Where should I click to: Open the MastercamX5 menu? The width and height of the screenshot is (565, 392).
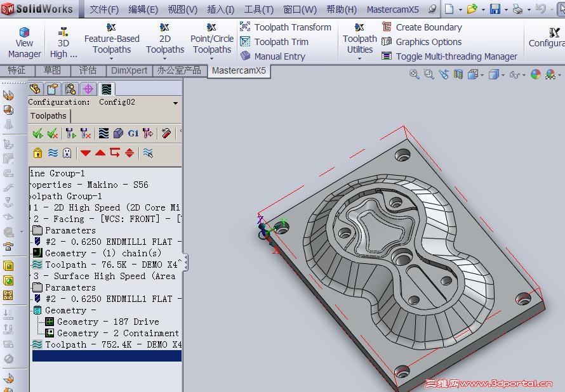coord(393,9)
